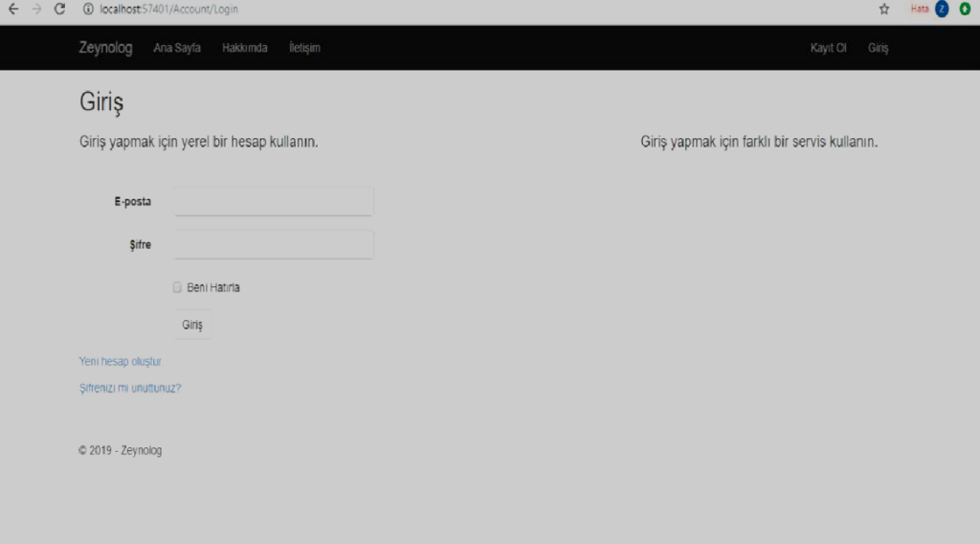Open the Ana Sayfa menu item
Image resolution: width=980 pixels, height=544 pixels.
177,50
